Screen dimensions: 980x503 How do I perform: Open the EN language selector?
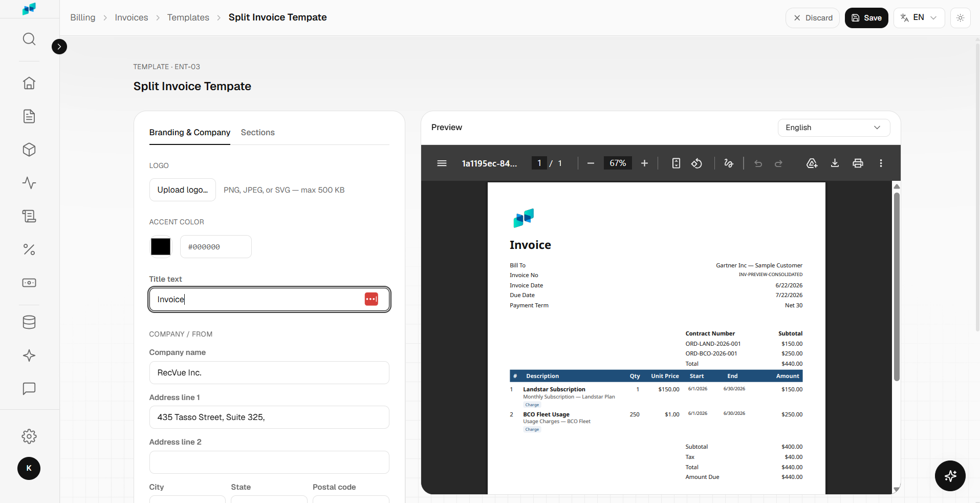(x=919, y=18)
